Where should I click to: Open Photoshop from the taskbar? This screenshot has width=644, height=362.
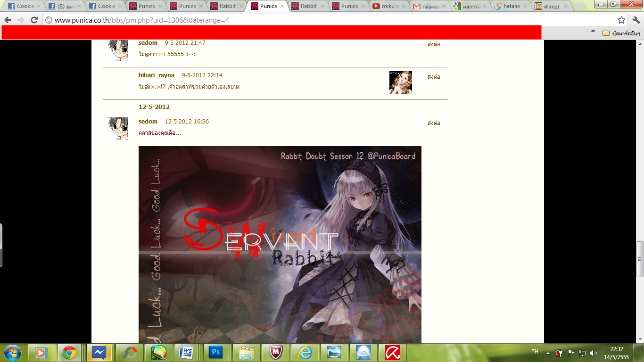click(x=216, y=353)
